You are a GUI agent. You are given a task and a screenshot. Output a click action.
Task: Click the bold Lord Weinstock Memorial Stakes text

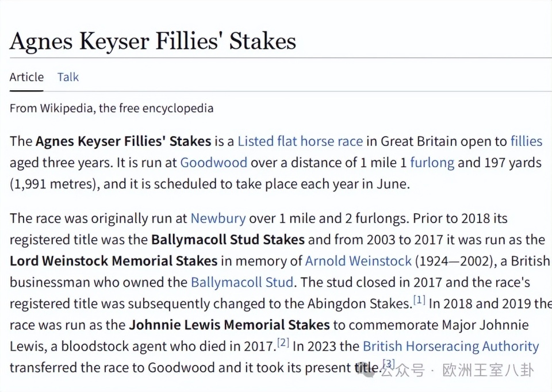click(x=113, y=261)
